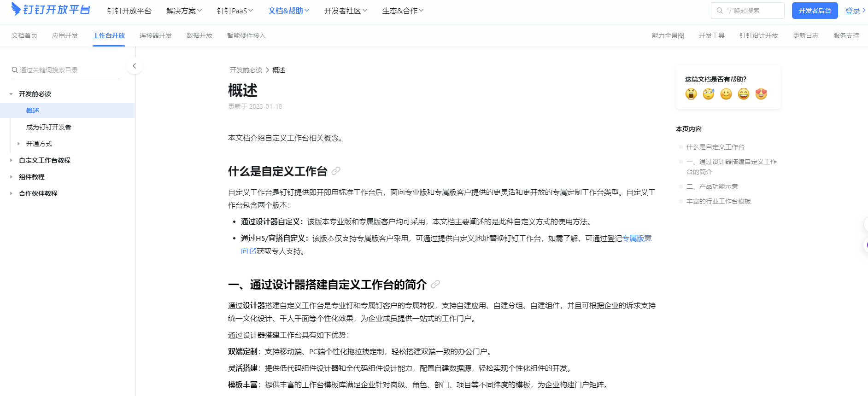Focus the 通过关键词搜索目录 input field
The width and height of the screenshot is (868, 396).
66,70
